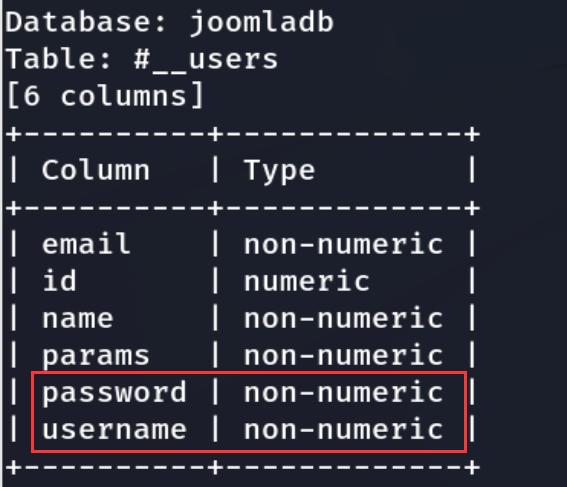Click the numeric type of id row
This screenshot has width=567, height=487.
tap(307, 281)
